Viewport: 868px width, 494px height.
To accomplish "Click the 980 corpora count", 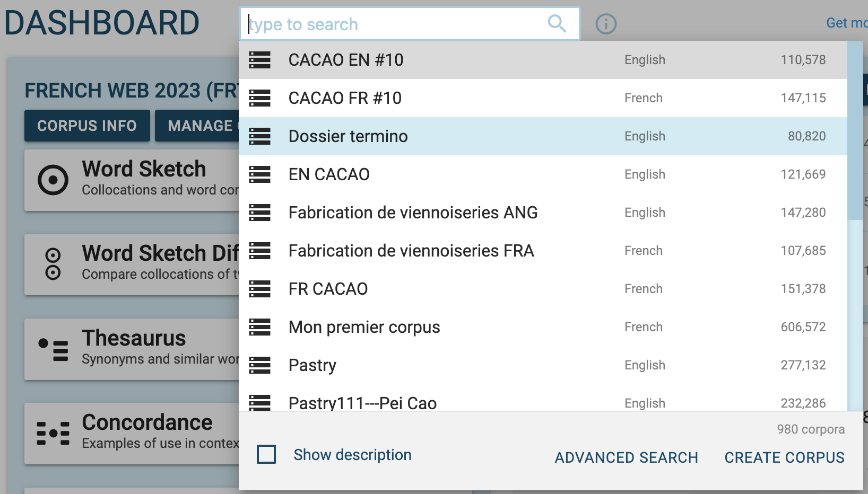I will [x=811, y=429].
